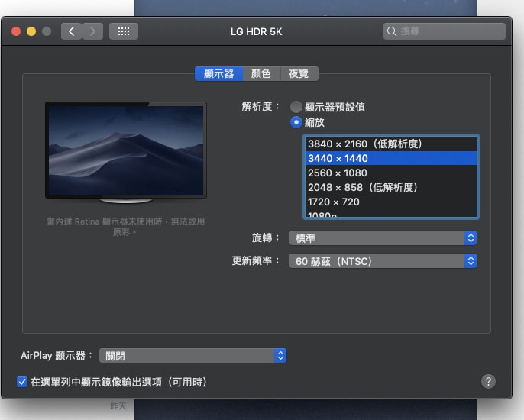Click the magnifier icon in the search field
This screenshot has height=420, width=524.
coord(392,31)
